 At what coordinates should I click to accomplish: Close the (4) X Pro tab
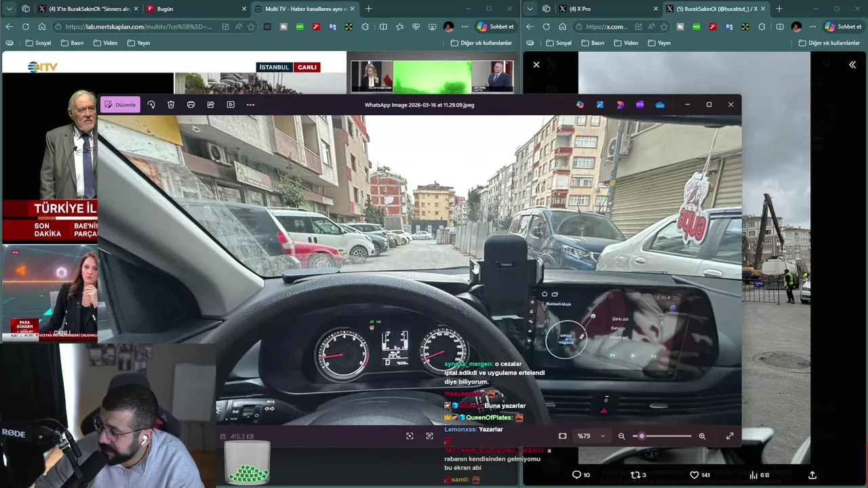tap(655, 9)
